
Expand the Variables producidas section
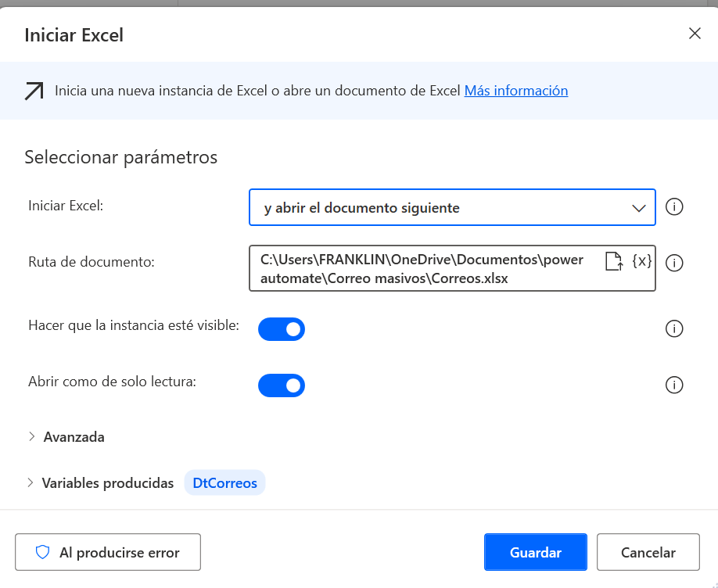[101, 483]
